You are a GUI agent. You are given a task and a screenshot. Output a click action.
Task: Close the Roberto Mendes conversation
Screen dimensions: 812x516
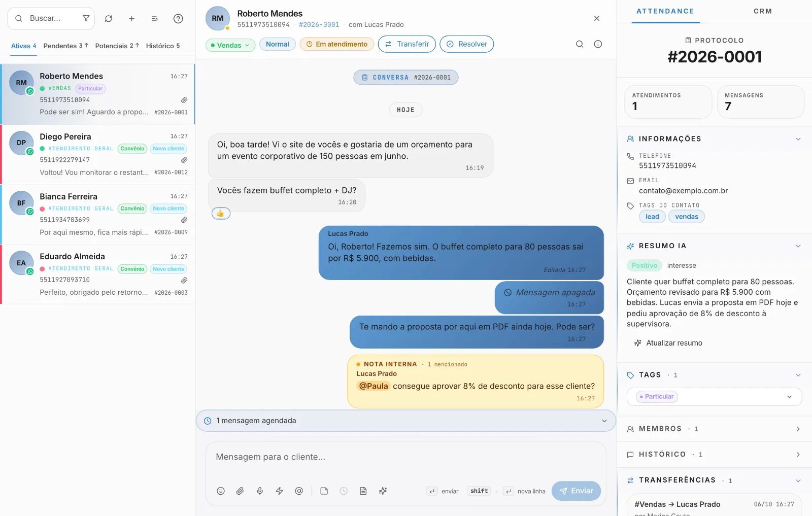[x=597, y=18]
